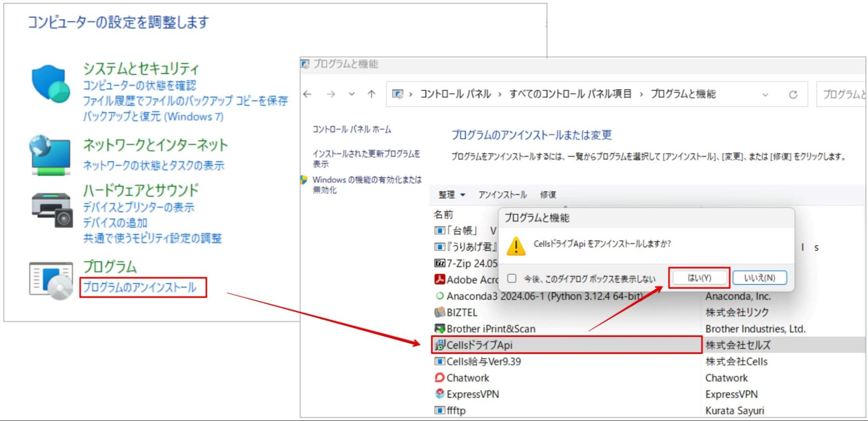Click the Anaconda3 program icon
Image resolution: width=868 pixels, height=421 pixels.
439,296
